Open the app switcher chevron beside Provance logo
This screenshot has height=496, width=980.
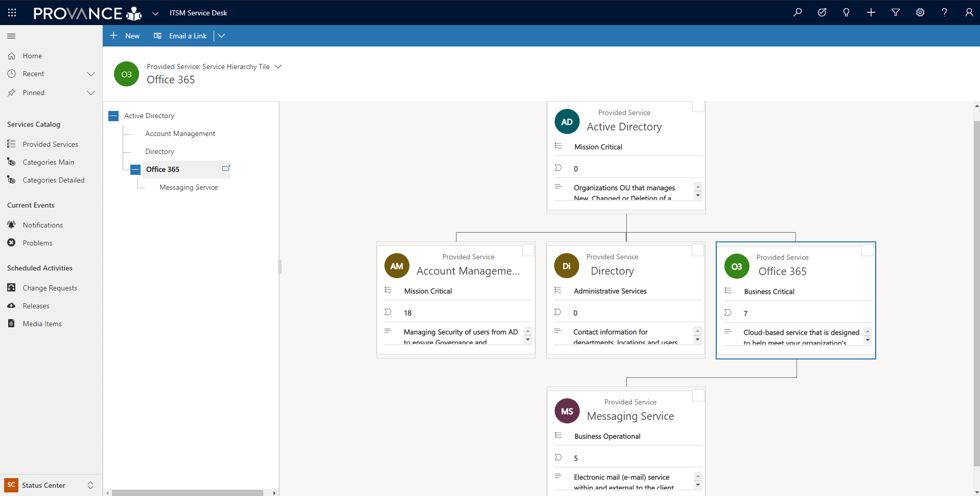point(155,13)
